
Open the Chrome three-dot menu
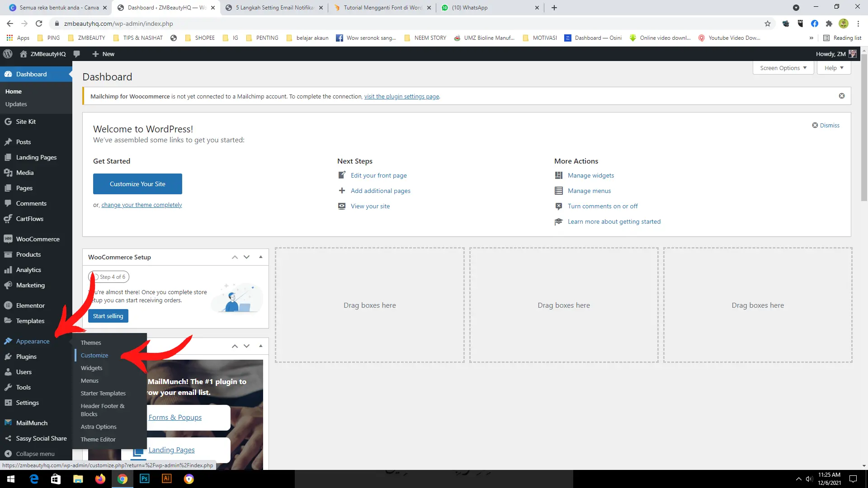tap(858, 23)
